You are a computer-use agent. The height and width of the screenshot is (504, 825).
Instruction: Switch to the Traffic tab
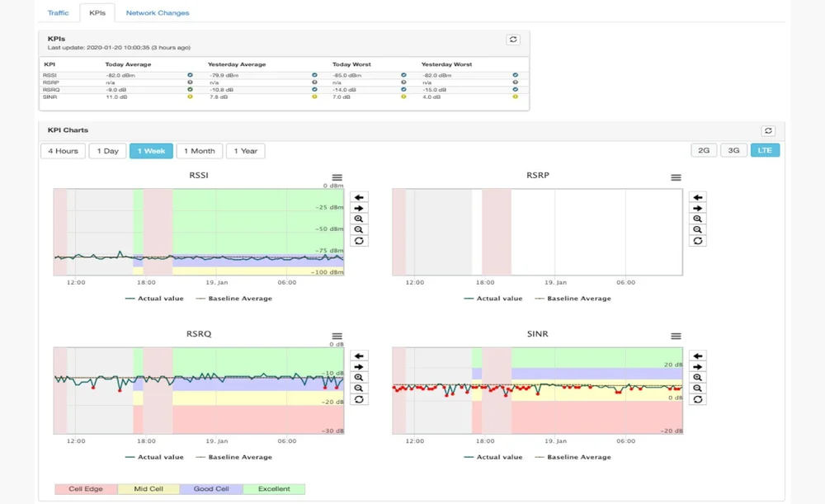(57, 12)
